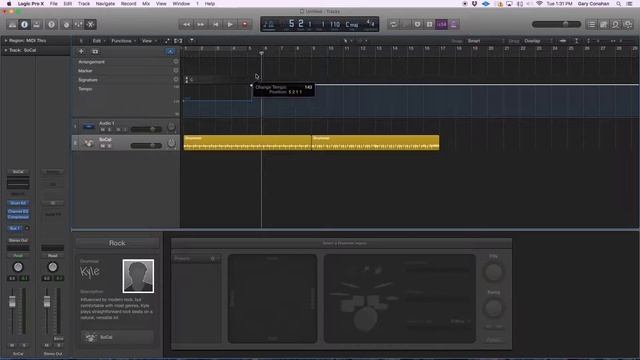Select the Signature global track row
Screen dimensions: 640x360
(126, 80)
